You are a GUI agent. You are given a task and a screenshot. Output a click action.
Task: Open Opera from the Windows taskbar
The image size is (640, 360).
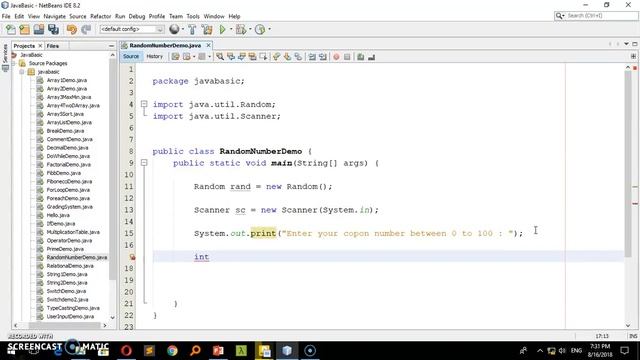(126, 351)
